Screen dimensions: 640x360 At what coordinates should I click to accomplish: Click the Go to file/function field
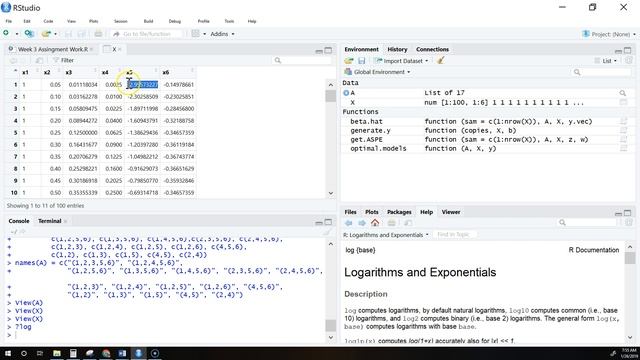click(x=147, y=34)
